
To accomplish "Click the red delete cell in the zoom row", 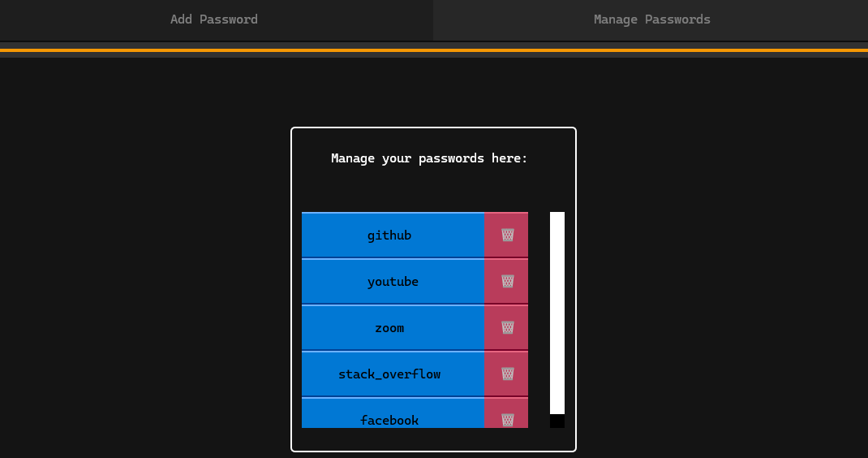I will click(x=506, y=328).
